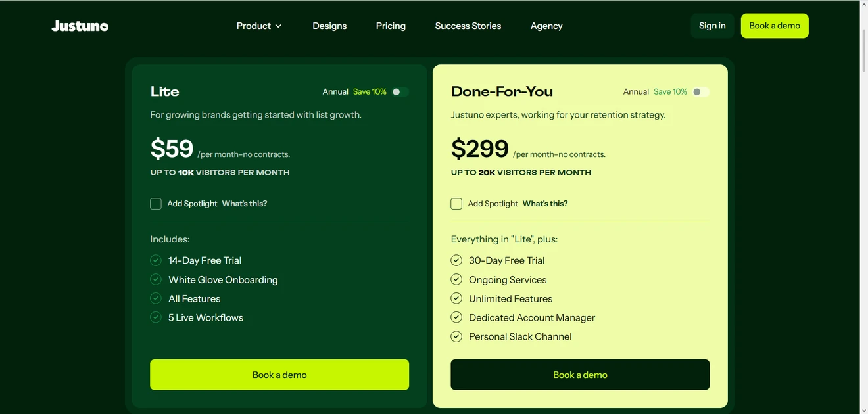This screenshot has width=868, height=414.
Task: Click the Sign in button
Action: pos(712,26)
